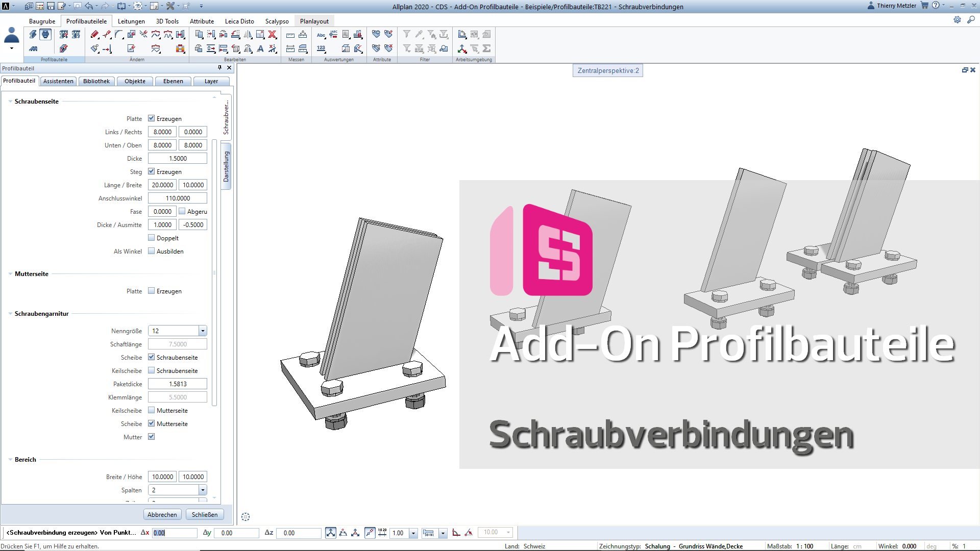Click the ruler measure length icon
Image resolution: width=980 pixels, height=551 pixels.
(290, 35)
